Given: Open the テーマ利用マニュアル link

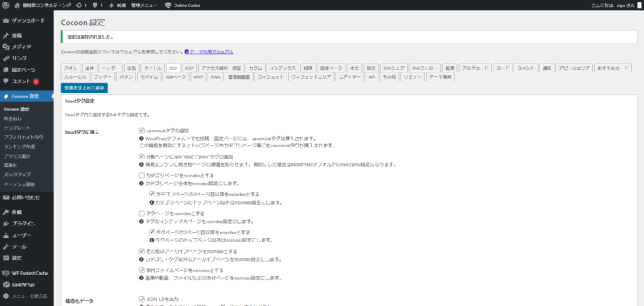Looking at the screenshot, I should 209,52.
